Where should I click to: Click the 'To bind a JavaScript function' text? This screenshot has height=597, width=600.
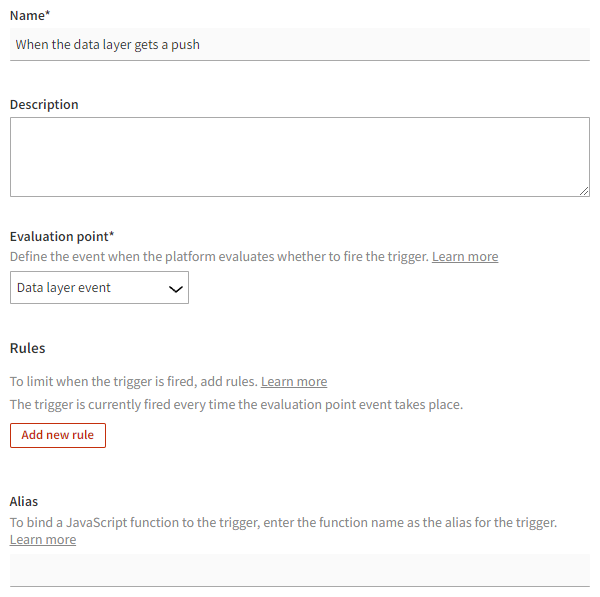coord(283,523)
